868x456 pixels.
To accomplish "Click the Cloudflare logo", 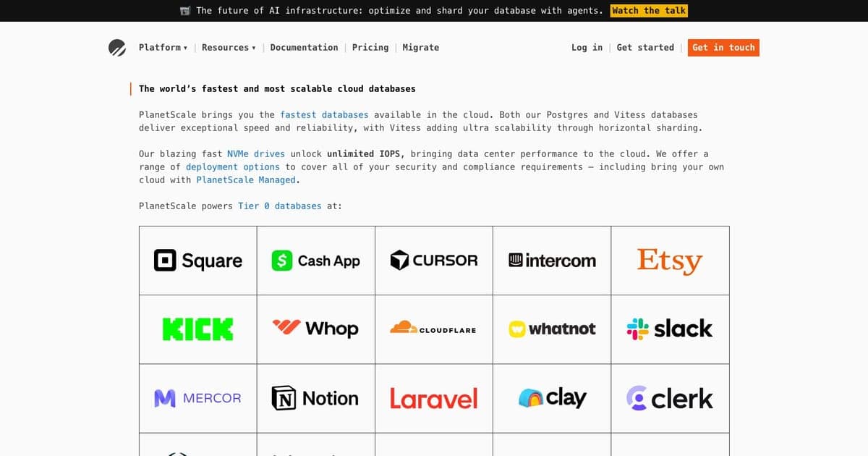I will coord(433,328).
